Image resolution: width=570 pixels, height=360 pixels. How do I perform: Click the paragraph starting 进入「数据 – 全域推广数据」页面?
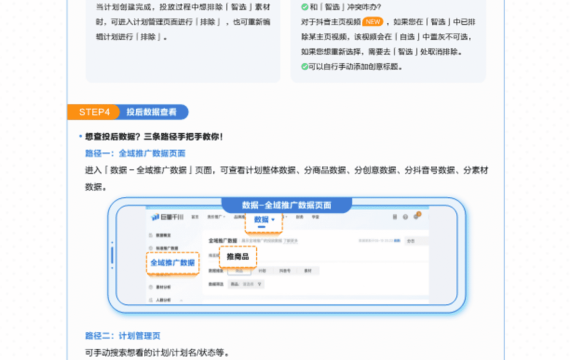[x=286, y=179]
